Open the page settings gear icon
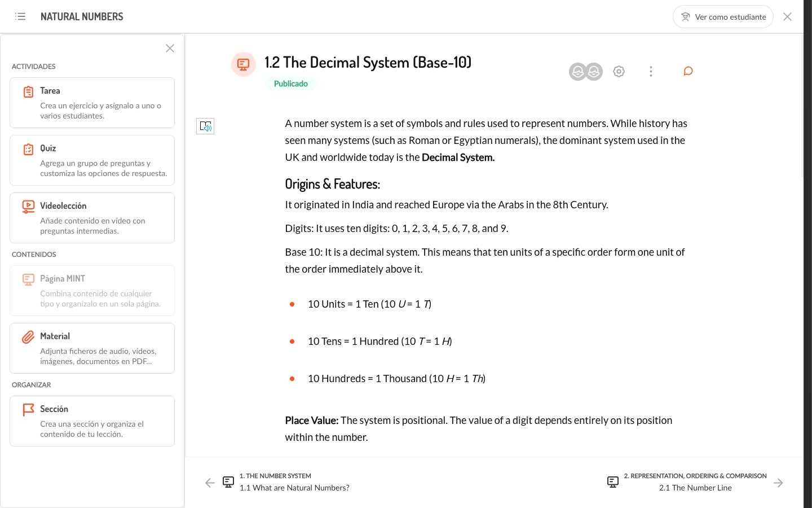 (x=619, y=71)
